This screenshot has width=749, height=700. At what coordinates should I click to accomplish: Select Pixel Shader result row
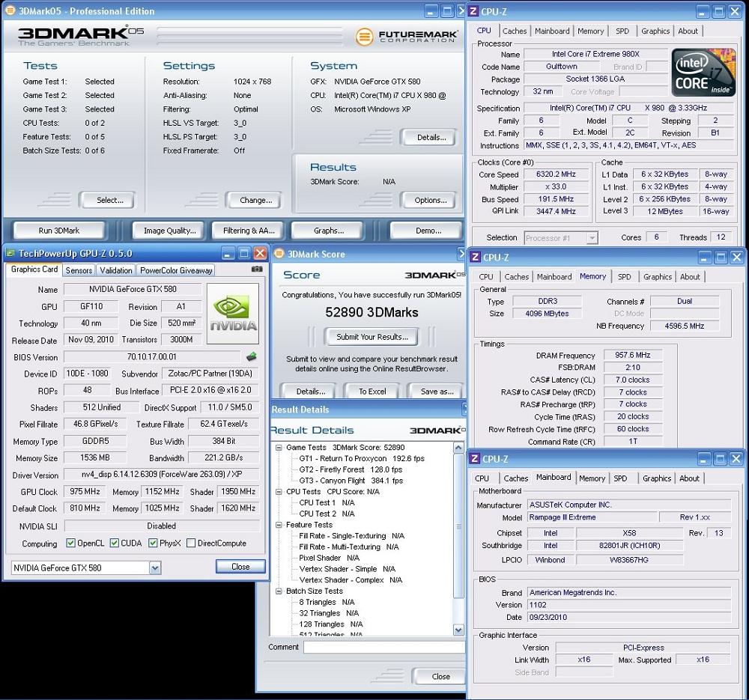329,558
